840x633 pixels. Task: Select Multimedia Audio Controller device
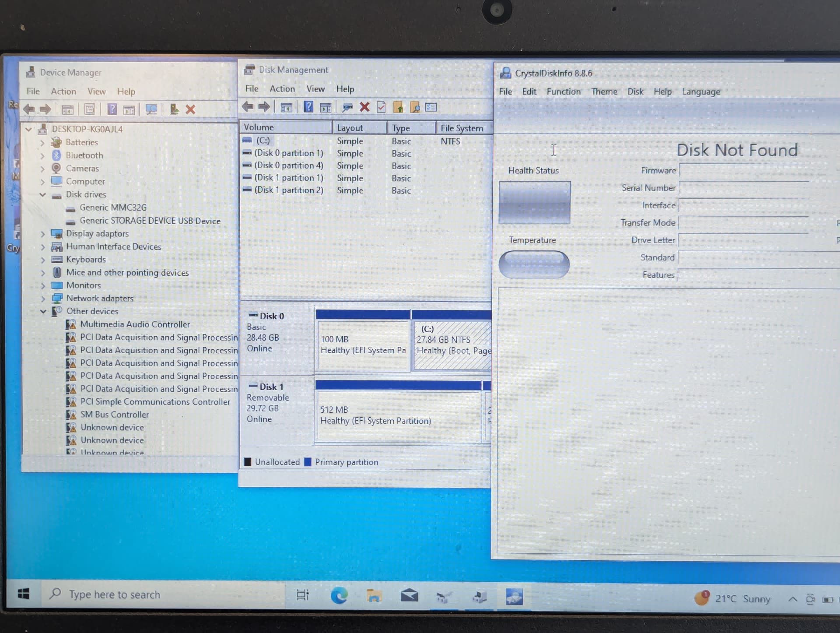[x=135, y=324]
